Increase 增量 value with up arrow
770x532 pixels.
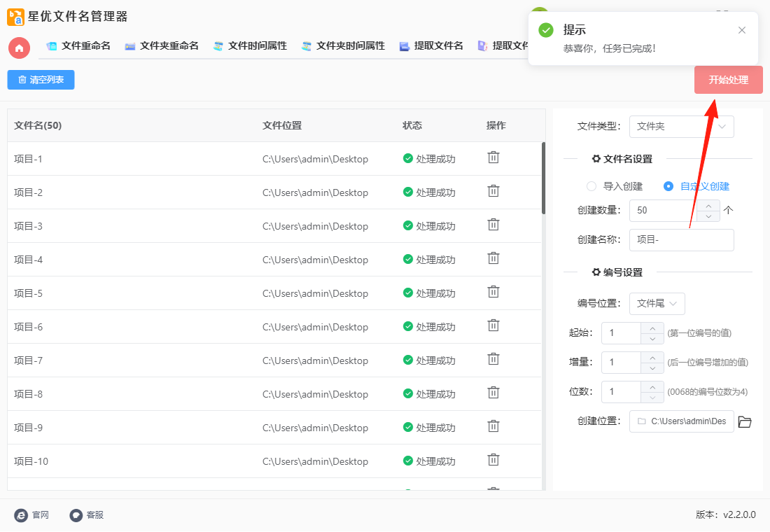652,357
